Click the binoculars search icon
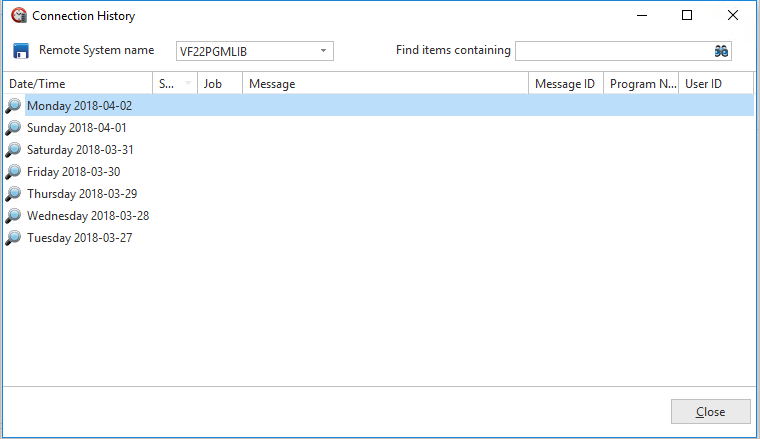Viewport: 760px width, 439px height. click(x=721, y=51)
